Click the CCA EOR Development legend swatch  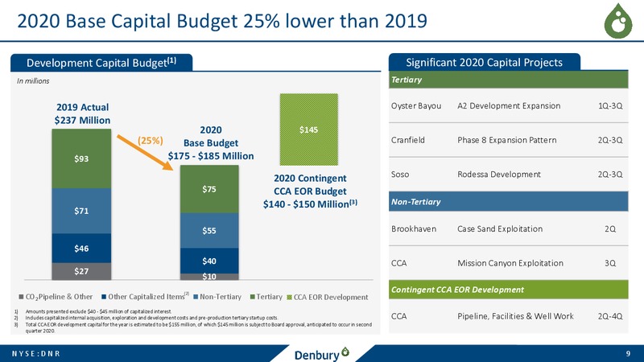click(x=290, y=297)
